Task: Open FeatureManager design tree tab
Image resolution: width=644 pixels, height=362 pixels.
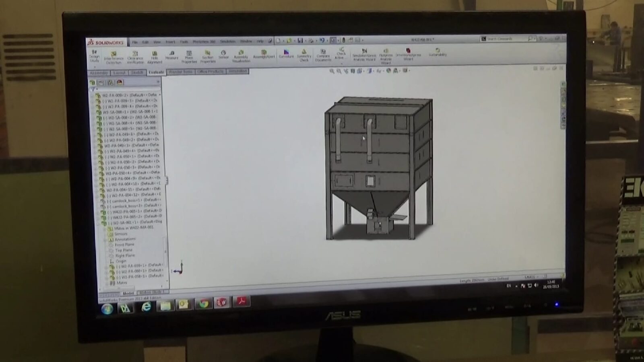Action: point(92,82)
